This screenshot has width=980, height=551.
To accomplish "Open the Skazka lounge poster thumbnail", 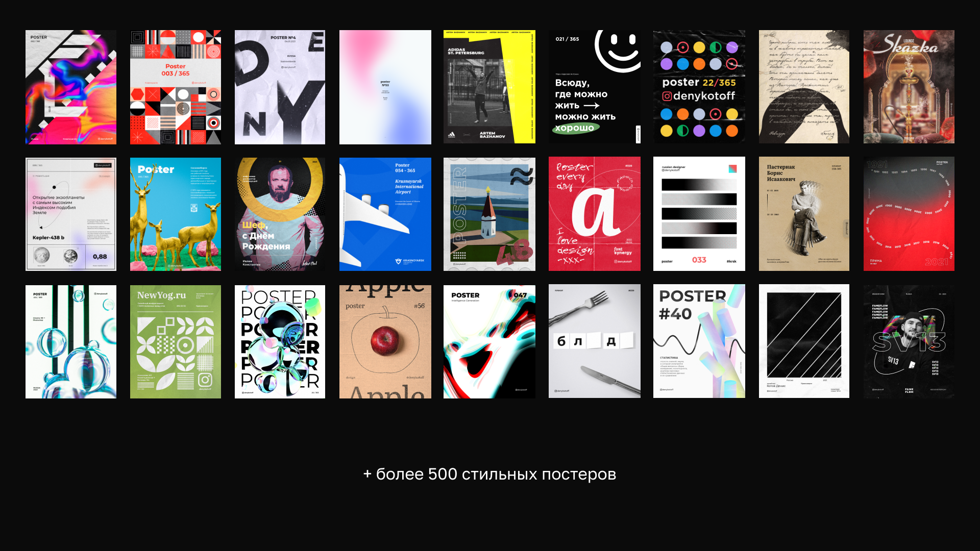I will point(909,87).
